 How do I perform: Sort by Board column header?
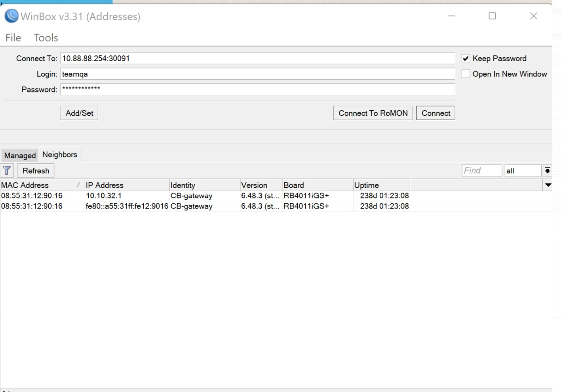tap(318, 185)
